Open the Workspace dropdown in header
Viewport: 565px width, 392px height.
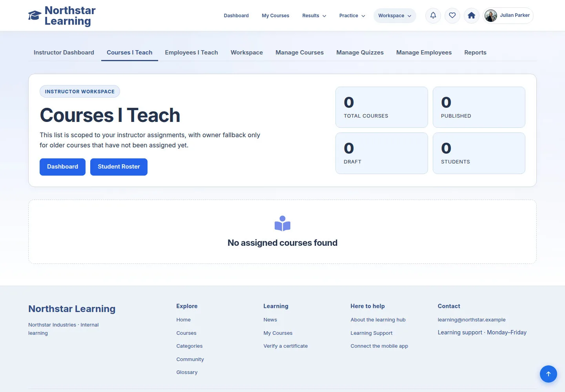coord(395,16)
